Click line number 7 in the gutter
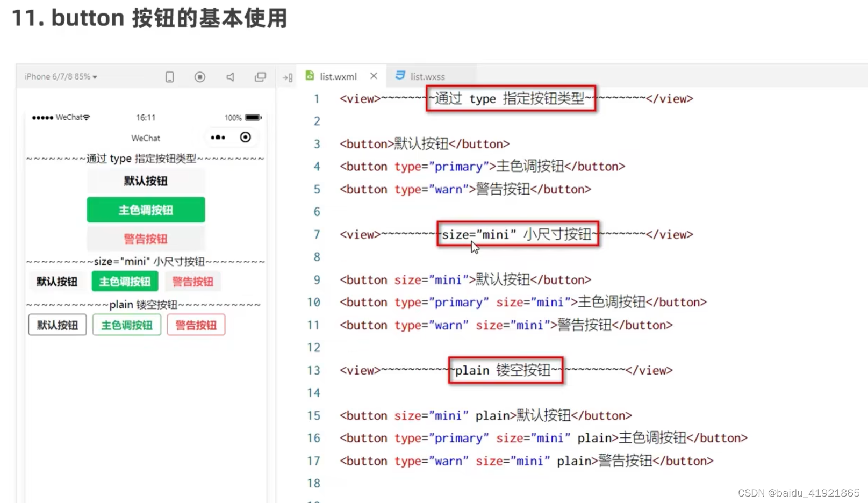Viewport: 868px width, 503px height. coord(317,235)
